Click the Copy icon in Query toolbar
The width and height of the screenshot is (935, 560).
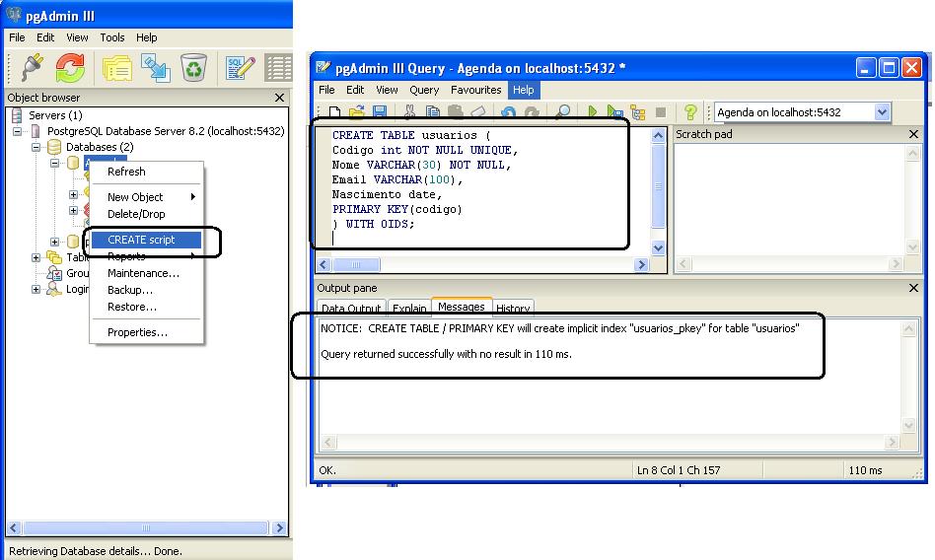[432, 112]
